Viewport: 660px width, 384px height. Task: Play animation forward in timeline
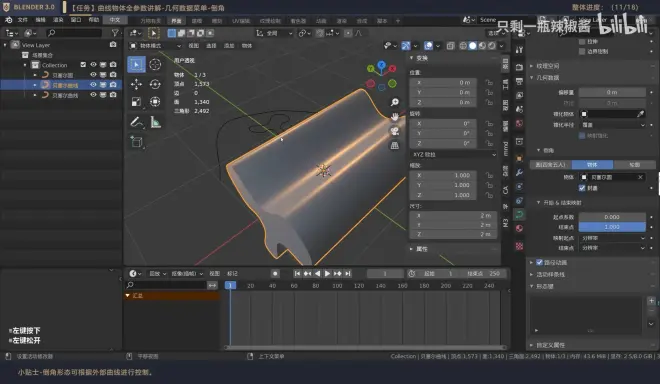(x=327, y=274)
